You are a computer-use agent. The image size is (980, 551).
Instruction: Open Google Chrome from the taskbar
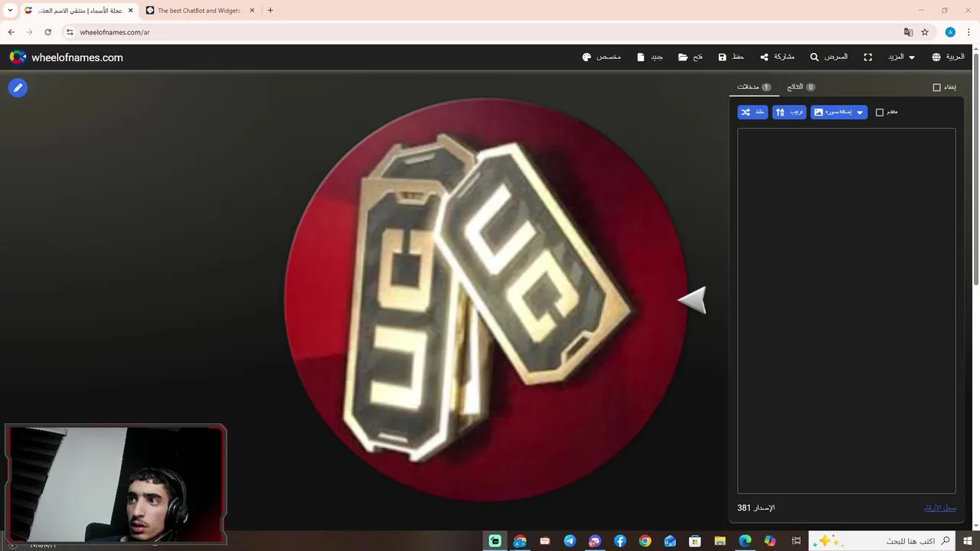click(645, 541)
